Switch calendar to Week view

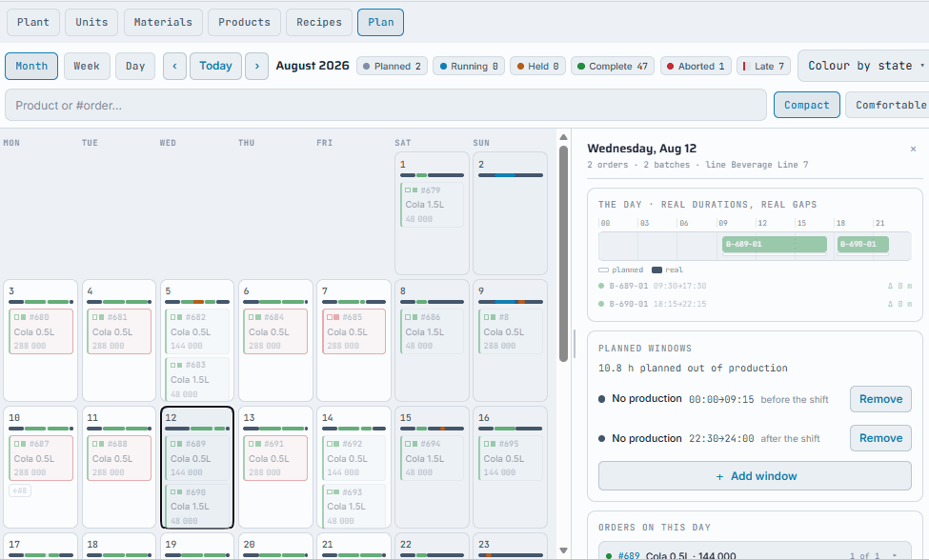pos(87,67)
